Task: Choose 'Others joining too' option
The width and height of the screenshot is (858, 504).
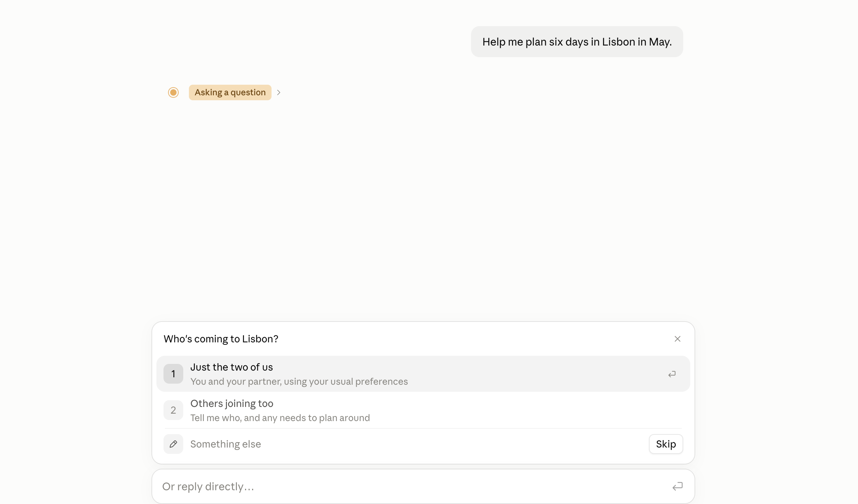Action: (423, 410)
